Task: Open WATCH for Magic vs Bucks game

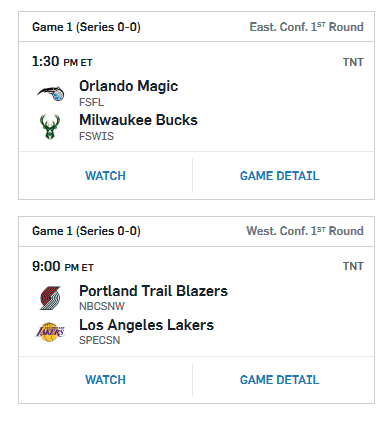Action: coord(105,176)
